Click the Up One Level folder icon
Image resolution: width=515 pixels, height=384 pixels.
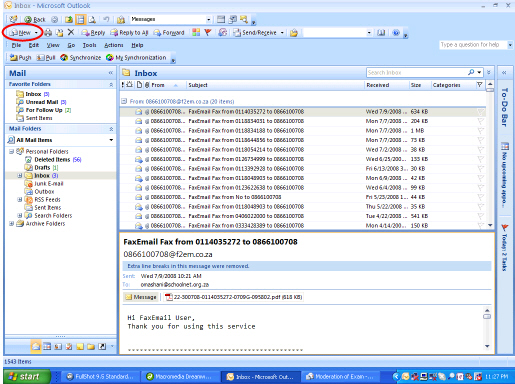point(69,19)
